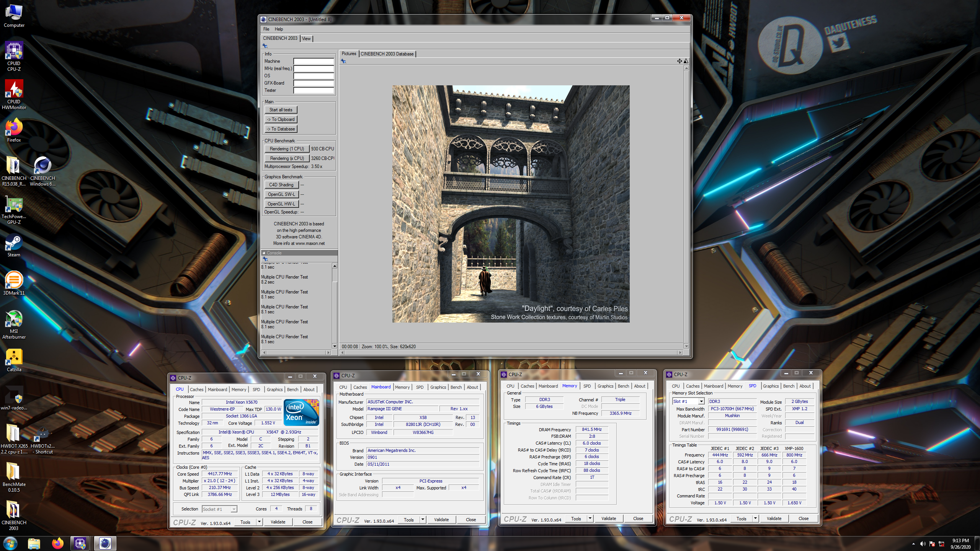Click the rendered Daylight image
The image size is (980, 551).
point(511,204)
